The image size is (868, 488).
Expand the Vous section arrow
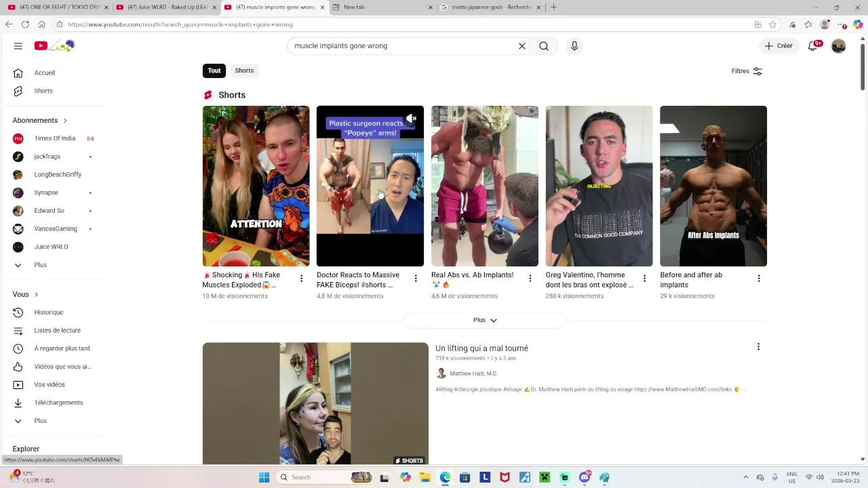(36, 295)
